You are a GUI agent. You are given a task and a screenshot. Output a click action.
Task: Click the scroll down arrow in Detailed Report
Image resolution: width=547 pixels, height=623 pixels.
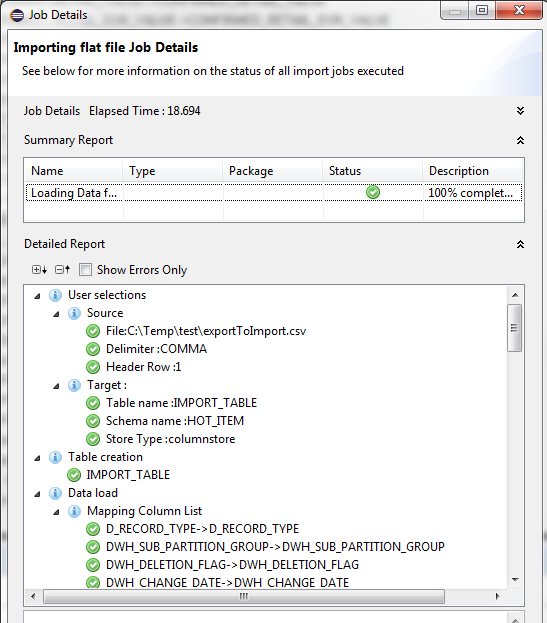click(x=515, y=580)
